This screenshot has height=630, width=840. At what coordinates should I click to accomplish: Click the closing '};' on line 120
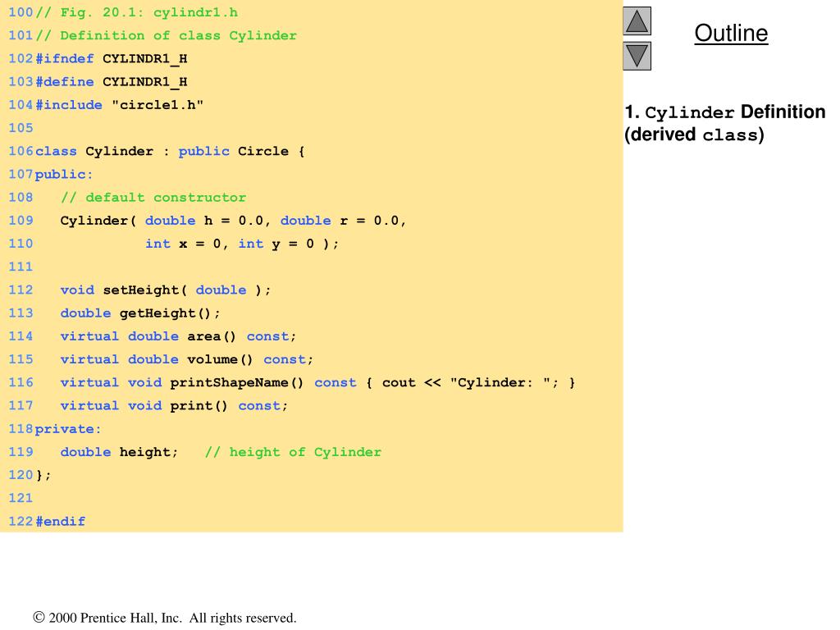point(43,475)
